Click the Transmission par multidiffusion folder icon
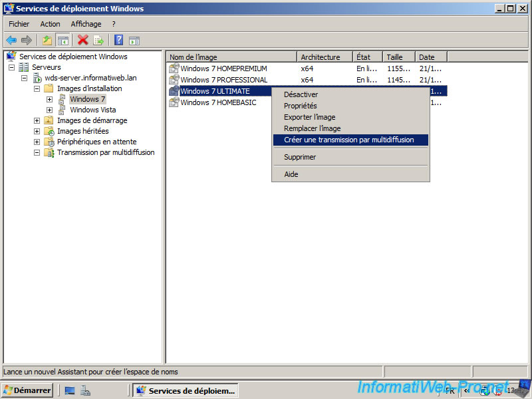532x399 pixels. (x=49, y=153)
